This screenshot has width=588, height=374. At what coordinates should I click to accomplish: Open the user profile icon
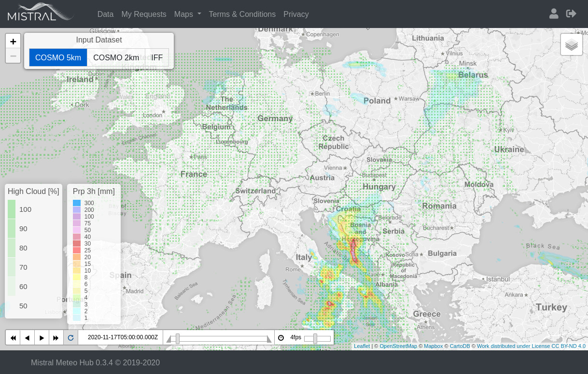click(554, 14)
